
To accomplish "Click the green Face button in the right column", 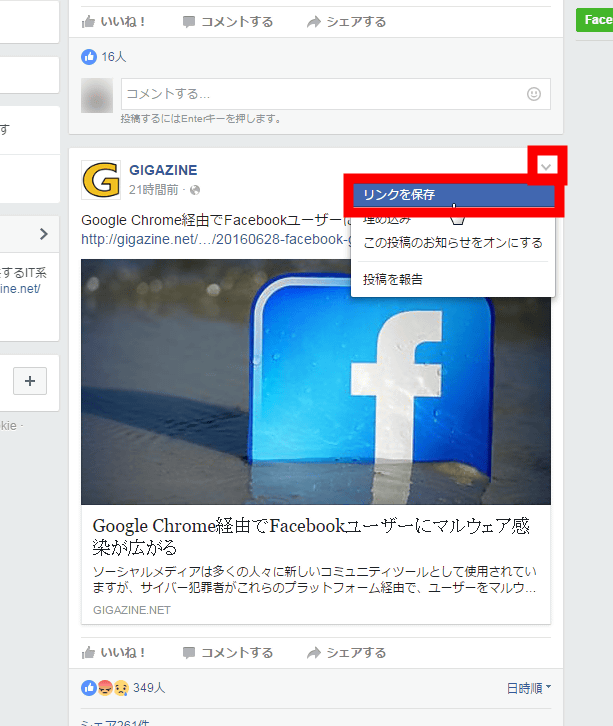I will click(x=594, y=20).
